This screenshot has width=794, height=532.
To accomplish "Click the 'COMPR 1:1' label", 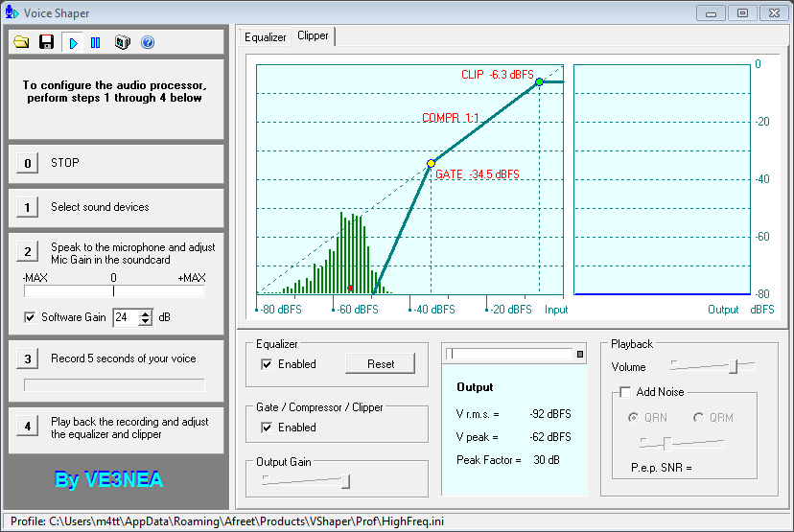I will pos(450,118).
